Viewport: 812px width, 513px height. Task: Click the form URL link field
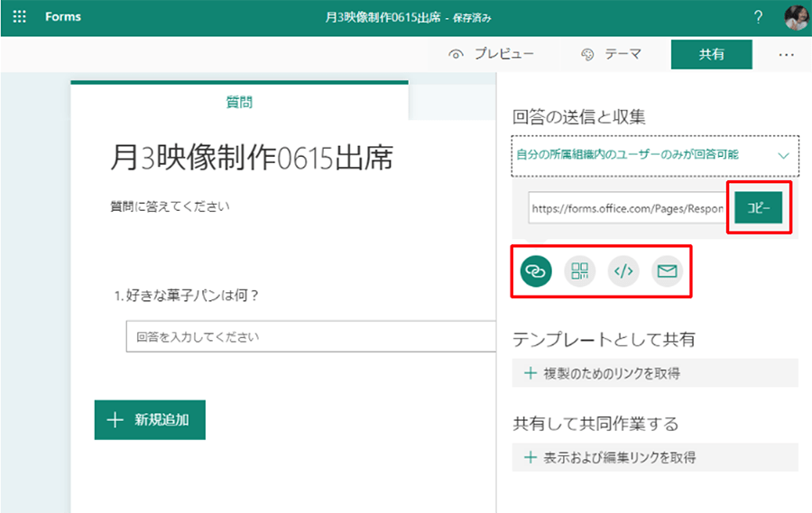tap(627, 208)
